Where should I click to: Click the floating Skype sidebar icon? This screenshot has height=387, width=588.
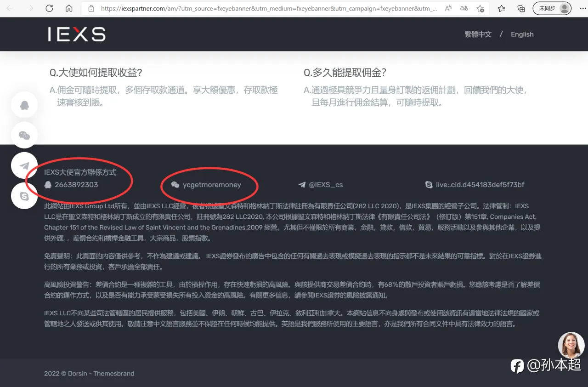click(x=24, y=196)
